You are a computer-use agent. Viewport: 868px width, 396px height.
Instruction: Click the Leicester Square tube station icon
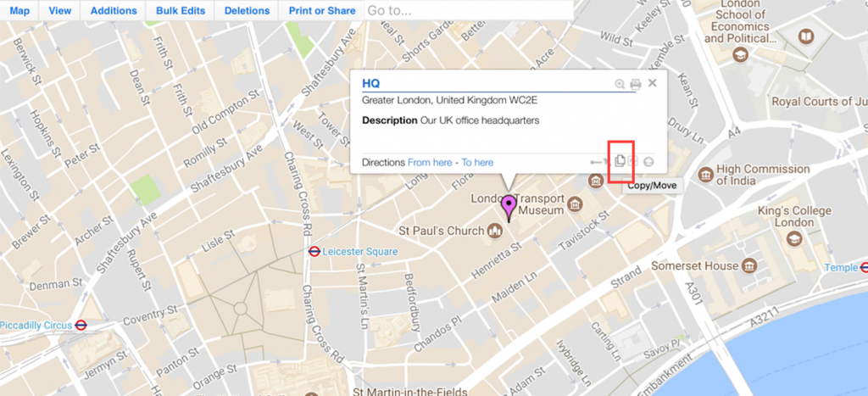click(x=314, y=252)
